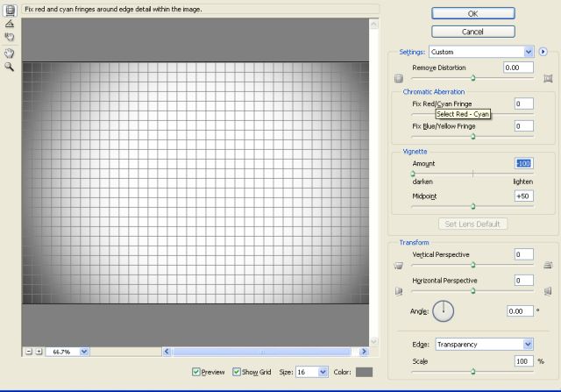Open the Settings flyout menu arrow
This screenshot has height=392, width=561.
click(x=543, y=52)
